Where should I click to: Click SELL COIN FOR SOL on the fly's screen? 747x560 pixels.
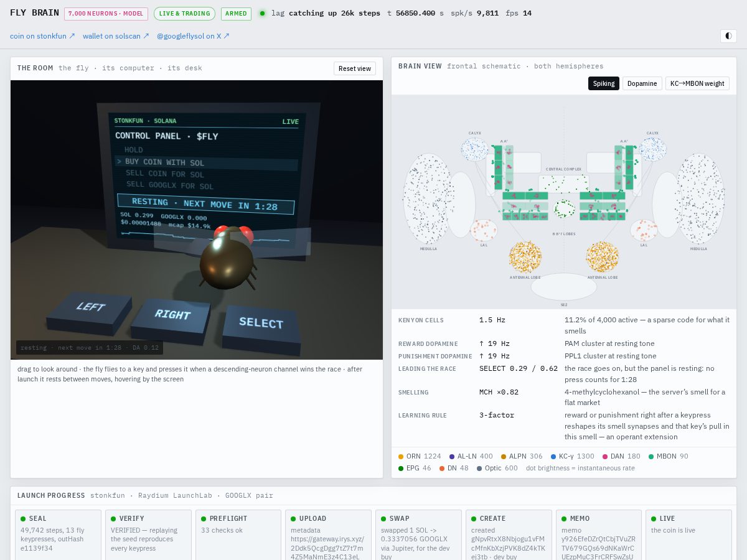(x=165, y=174)
